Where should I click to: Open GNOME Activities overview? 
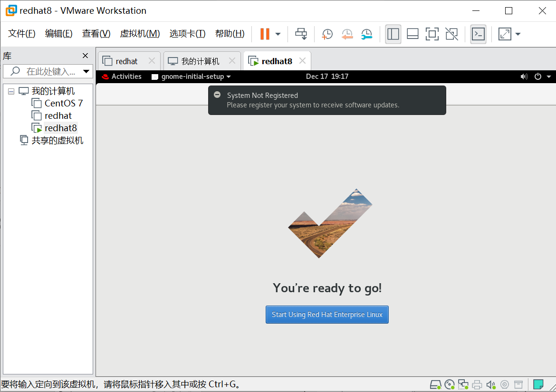click(126, 76)
